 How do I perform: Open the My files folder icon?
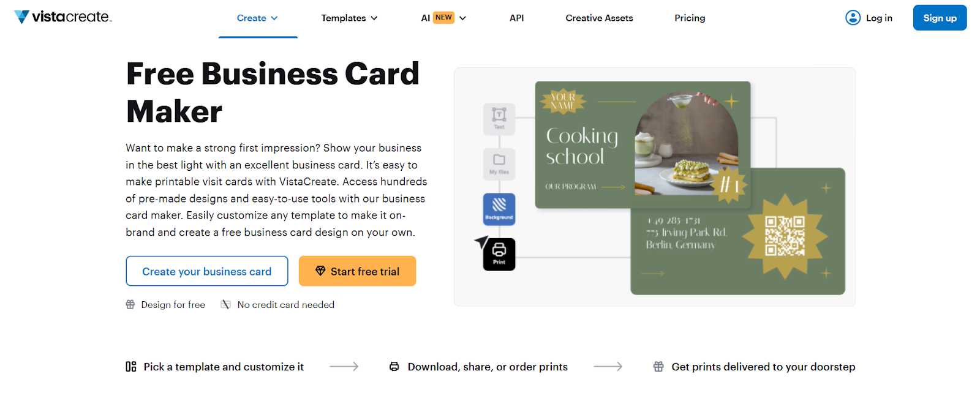pyautogui.click(x=499, y=164)
